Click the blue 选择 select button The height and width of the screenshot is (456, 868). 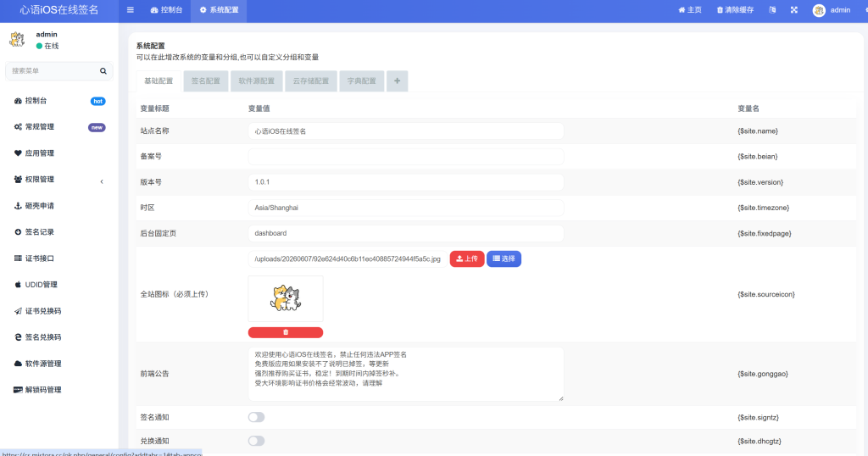(504, 259)
